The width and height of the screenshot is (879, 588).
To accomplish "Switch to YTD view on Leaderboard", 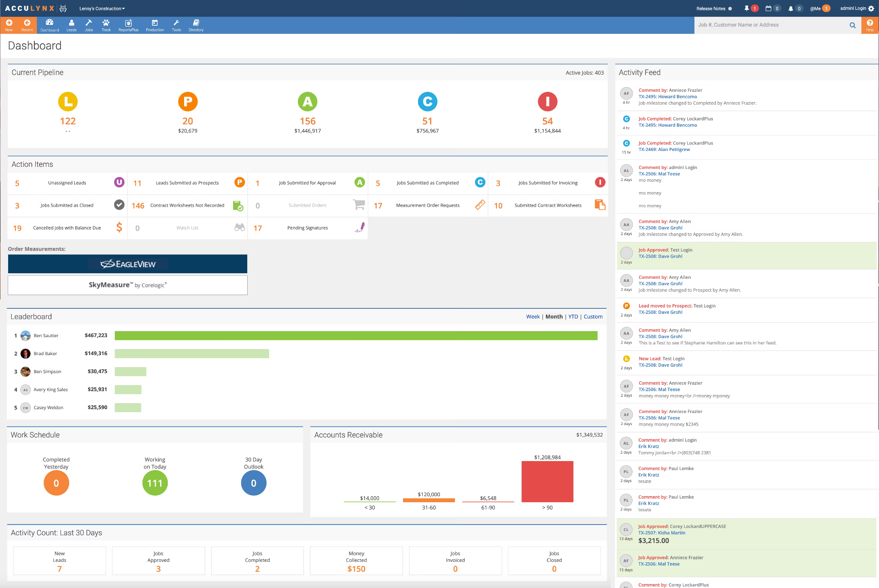I will pyautogui.click(x=572, y=317).
